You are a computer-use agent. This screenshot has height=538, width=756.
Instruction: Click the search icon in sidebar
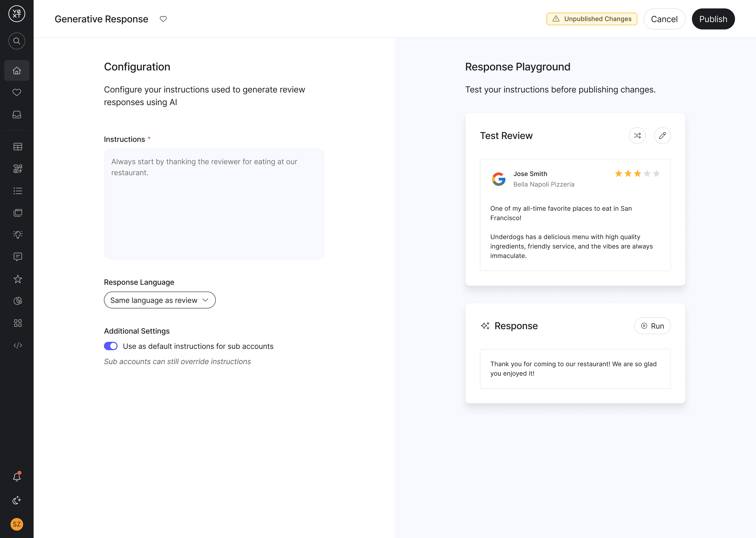(x=17, y=41)
